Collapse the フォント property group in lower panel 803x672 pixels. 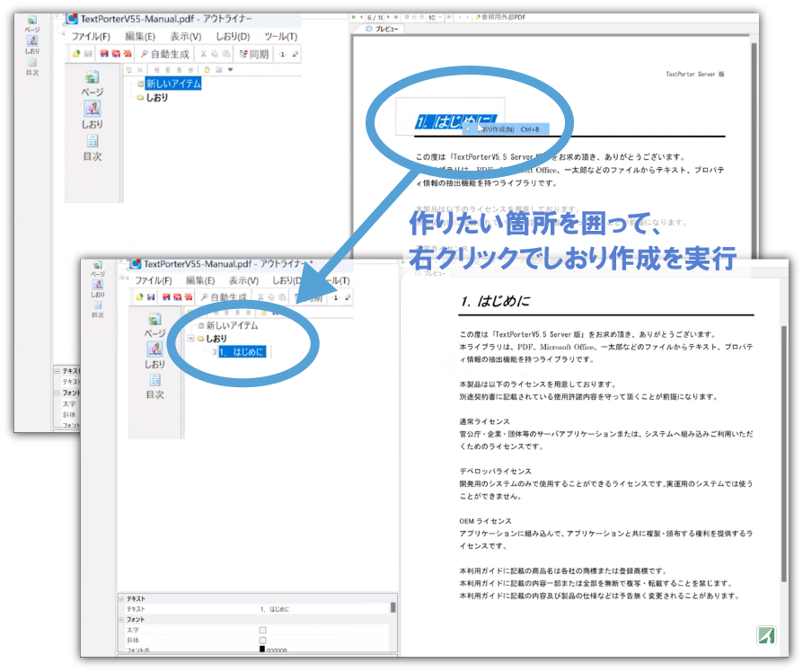pyautogui.click(x=121, y=619)
